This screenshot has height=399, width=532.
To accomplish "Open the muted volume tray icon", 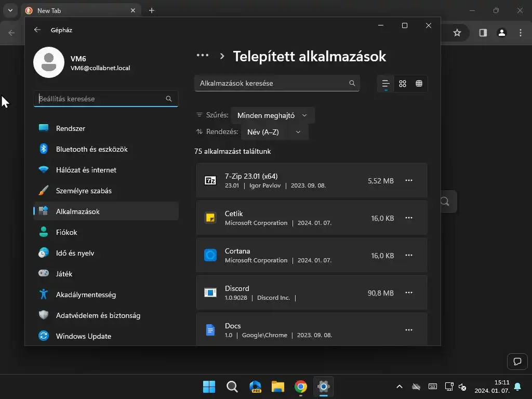I will pyautogui.click(x=462, y=387).
